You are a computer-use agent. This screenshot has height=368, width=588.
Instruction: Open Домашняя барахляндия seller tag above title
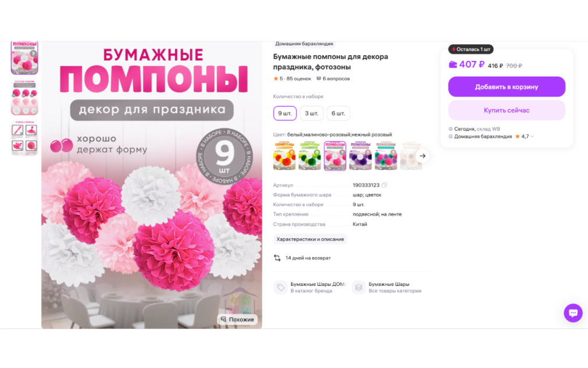coord(304,44)
